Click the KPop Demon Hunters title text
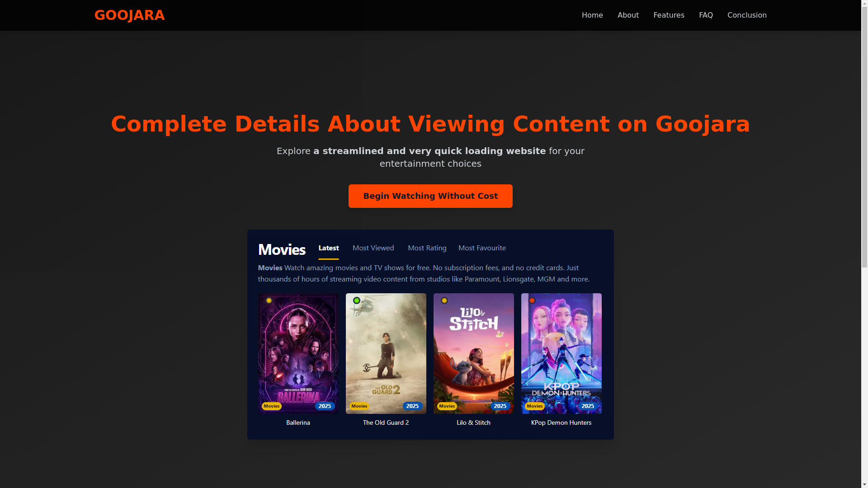The height and width of the screenshot is (488, 868). click(x=561, y=423)
